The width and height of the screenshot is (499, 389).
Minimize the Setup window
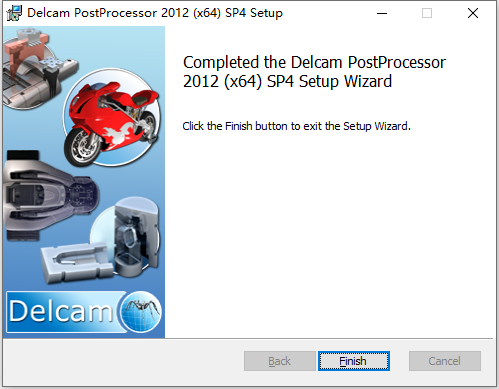382,13
